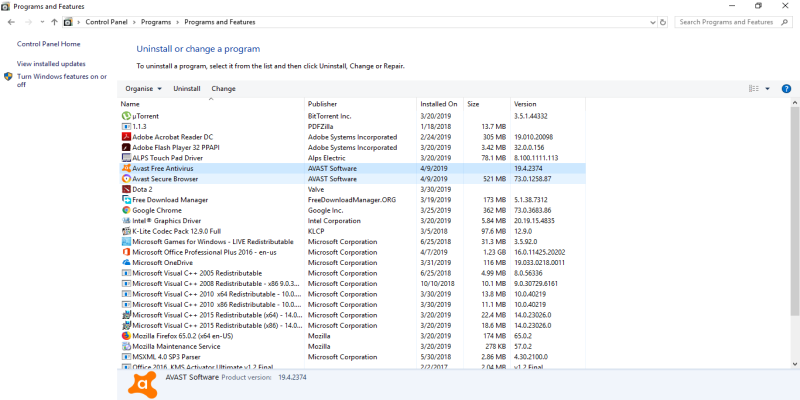Click the KLCP publisher cell
800x400 pixels.
[x=316, y=231]
